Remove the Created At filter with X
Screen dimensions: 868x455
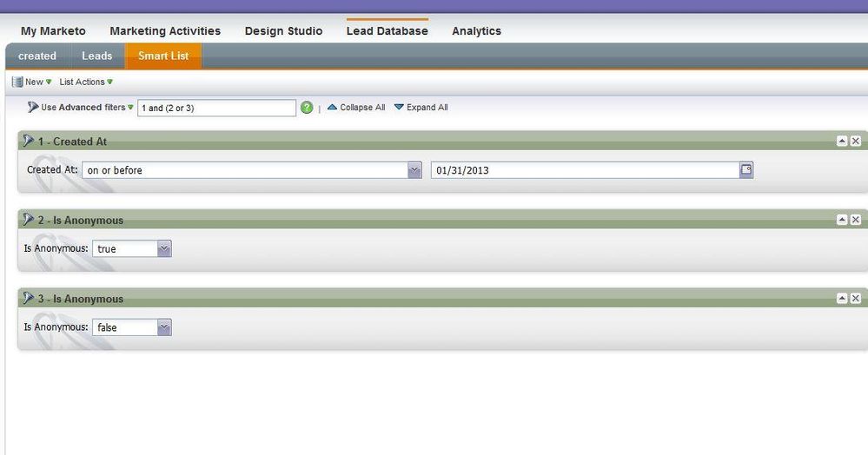coord(856,142)
